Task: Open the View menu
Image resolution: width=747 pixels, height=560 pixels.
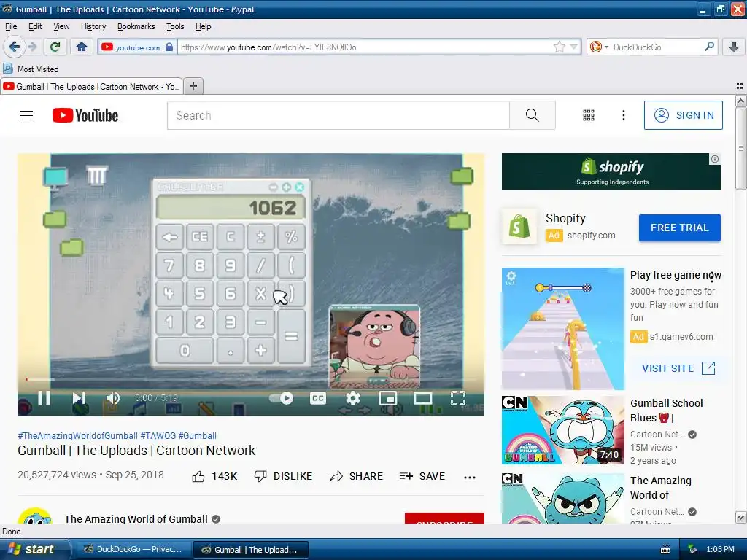Action: click(x=61, y=26)
